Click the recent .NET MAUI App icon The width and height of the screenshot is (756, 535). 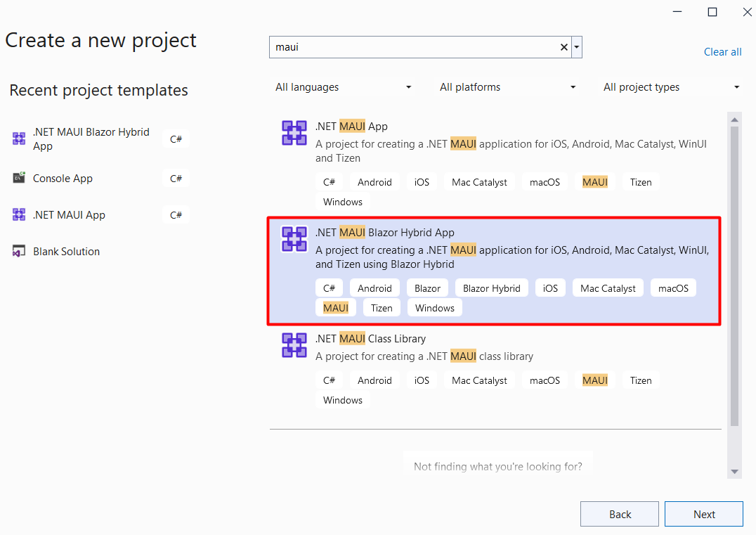click(x=19, y=214)
